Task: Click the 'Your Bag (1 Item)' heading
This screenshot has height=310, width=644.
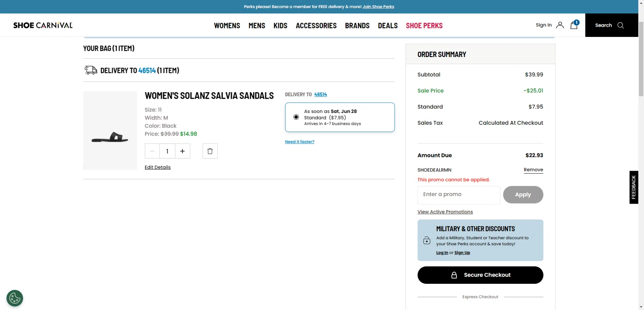Action: (109, 48)
